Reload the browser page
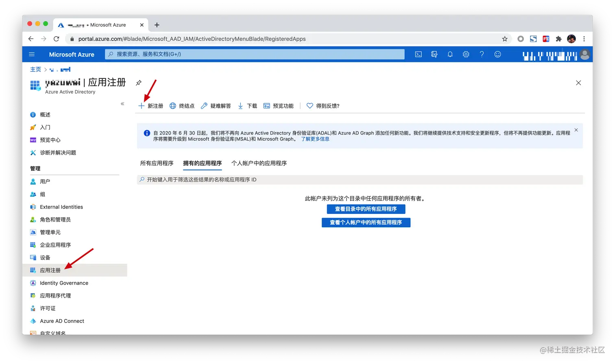This screenshot has height=364, width=615. [x=56, y=39]
